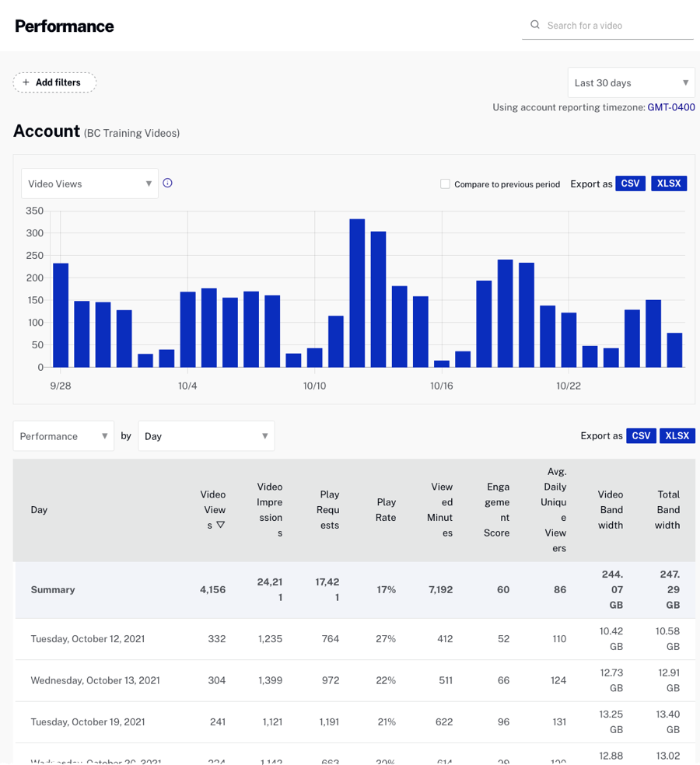Export table as XLSX
This screenshot has height=765, width=700.
tap(677, 436)
